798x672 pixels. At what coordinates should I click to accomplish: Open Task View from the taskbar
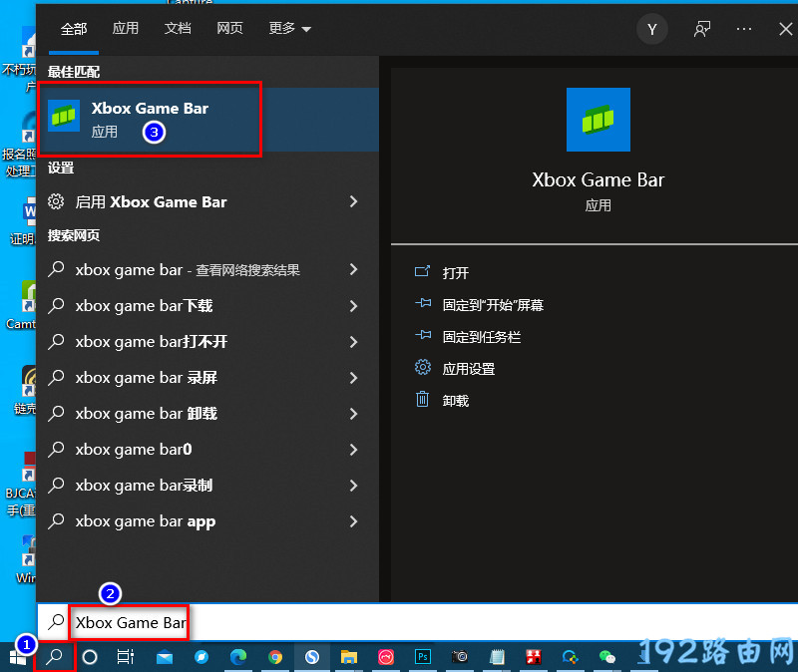click(x=125, y=656)
